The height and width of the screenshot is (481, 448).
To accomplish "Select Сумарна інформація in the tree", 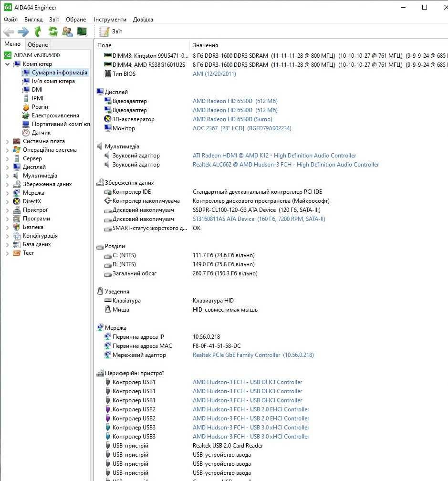I will (60, 73).
